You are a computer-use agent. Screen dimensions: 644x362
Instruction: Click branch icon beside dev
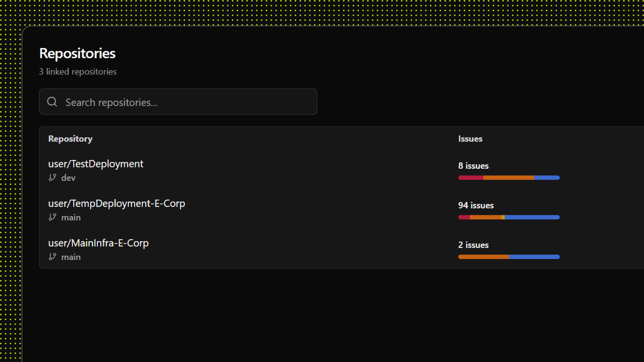(x=52, y=178)
